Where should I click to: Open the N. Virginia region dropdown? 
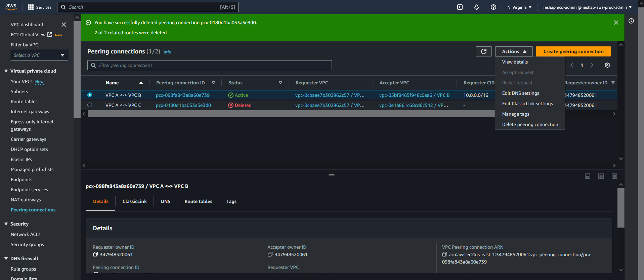point(519,7)
